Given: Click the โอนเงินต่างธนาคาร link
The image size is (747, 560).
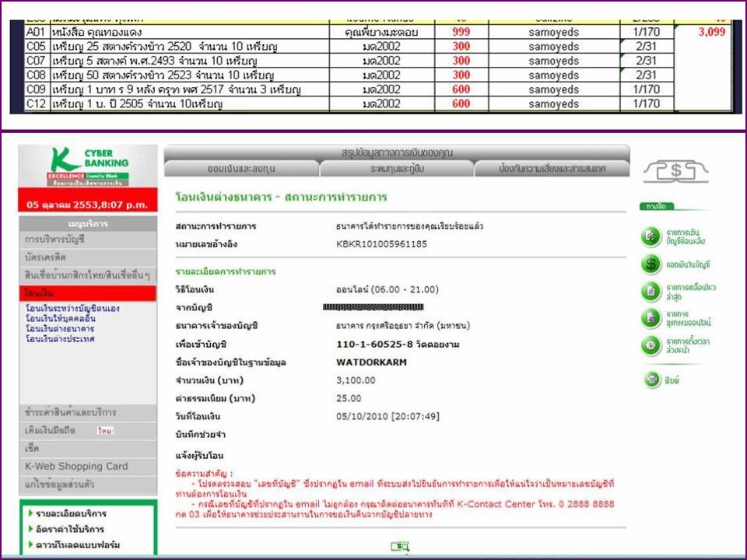Looking at the screenshot, I should pos(60,329).
